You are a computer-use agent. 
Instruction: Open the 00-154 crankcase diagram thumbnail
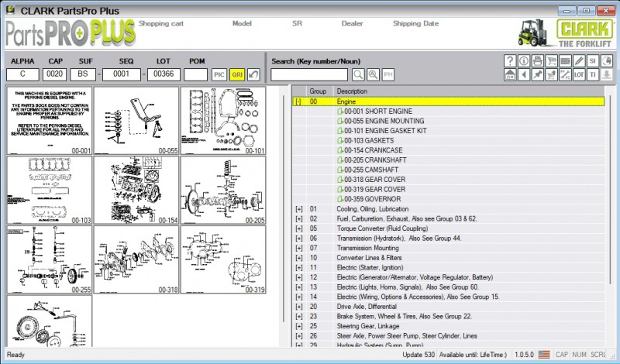point(136,190)
